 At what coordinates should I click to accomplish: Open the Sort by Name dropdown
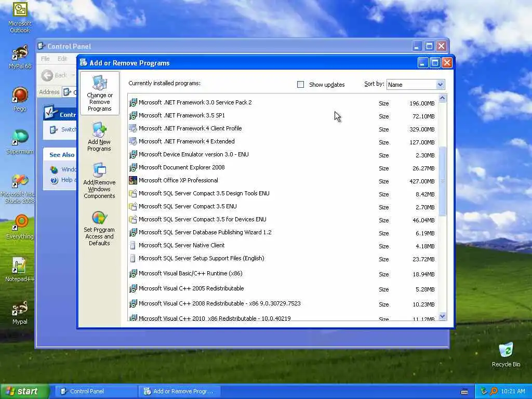[440, 85]
